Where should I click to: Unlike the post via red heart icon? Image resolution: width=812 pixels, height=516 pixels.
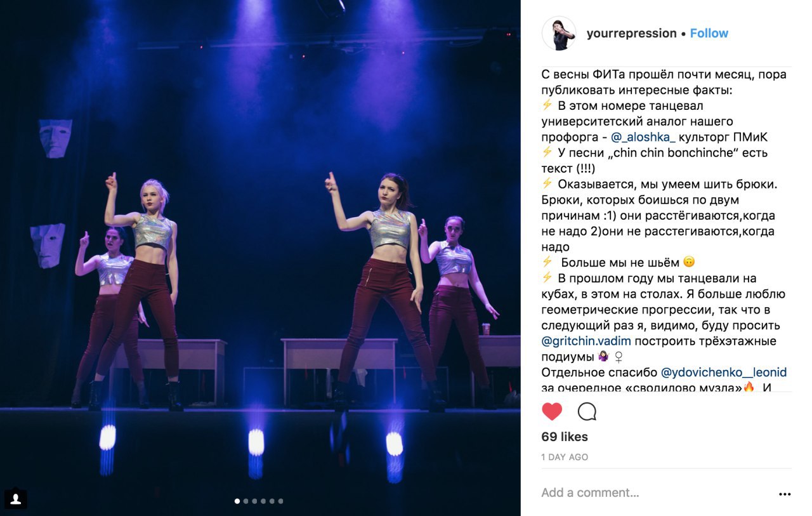[552, 412]
